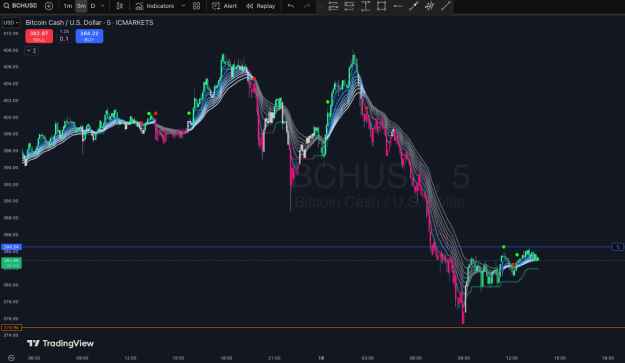This screenshot has width=625, height=363.
Task: Click the green current price 382.96 label
Action: point(12,263)
